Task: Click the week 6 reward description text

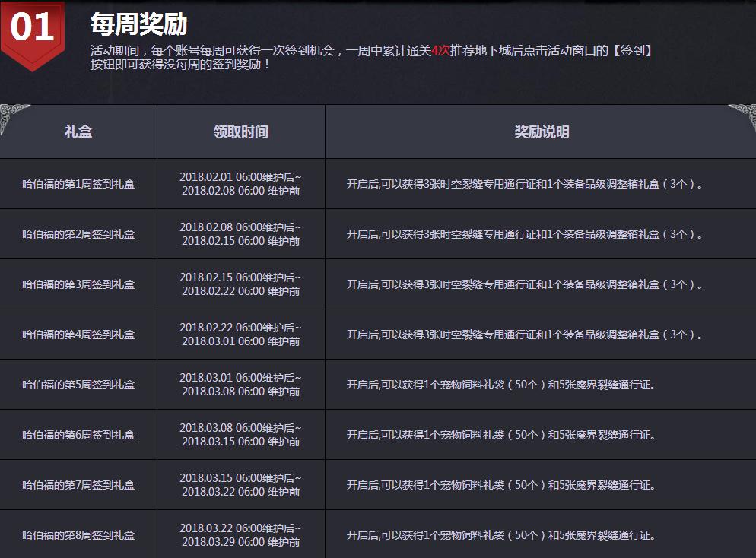Action: (500, 435)
